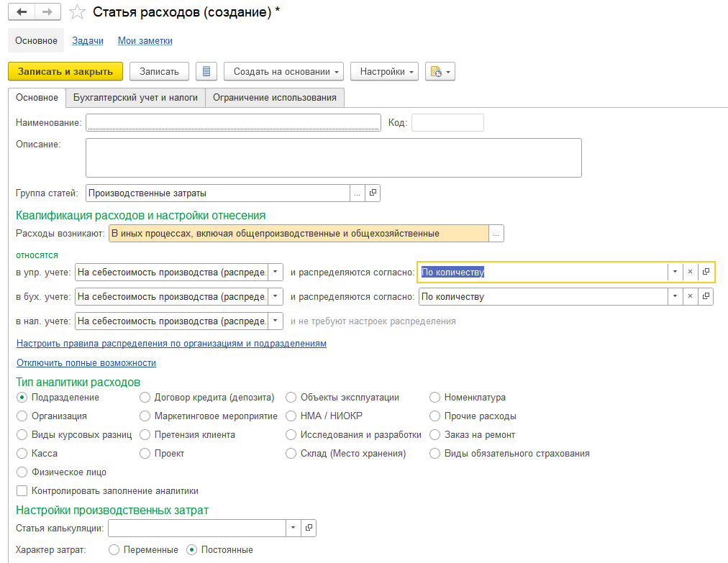
Task: Open the Ограничение использования tab
Action: coord(274,98)
